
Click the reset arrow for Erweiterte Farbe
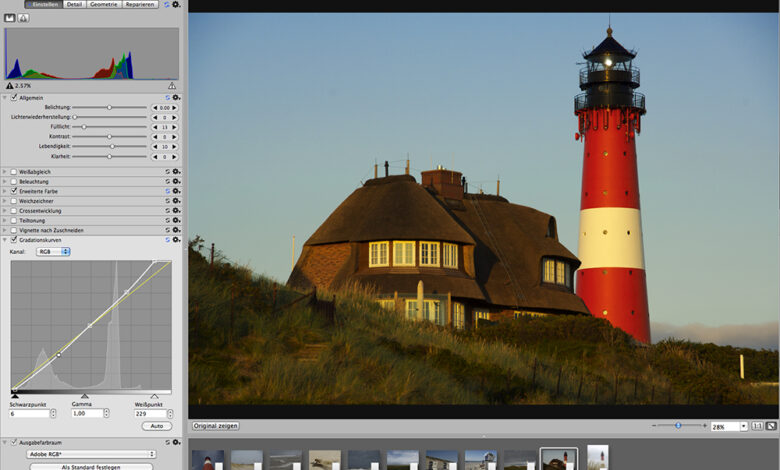[167, 191]
